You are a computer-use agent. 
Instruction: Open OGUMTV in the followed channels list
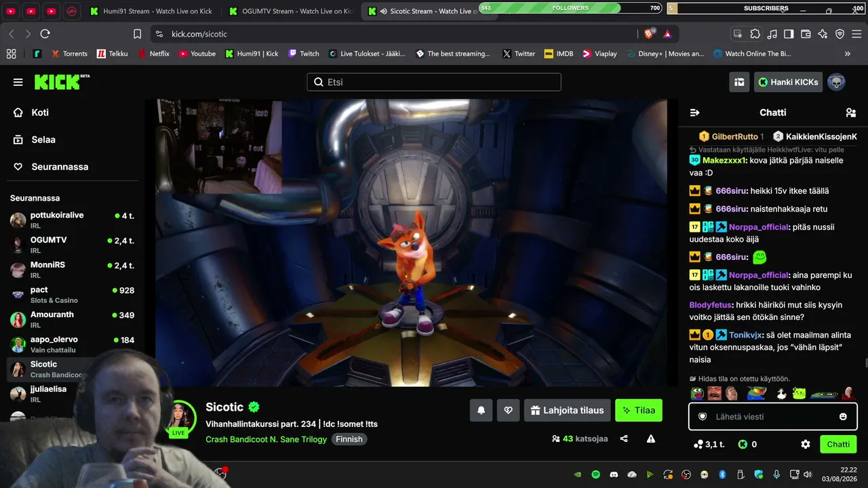tap(72, 245)
